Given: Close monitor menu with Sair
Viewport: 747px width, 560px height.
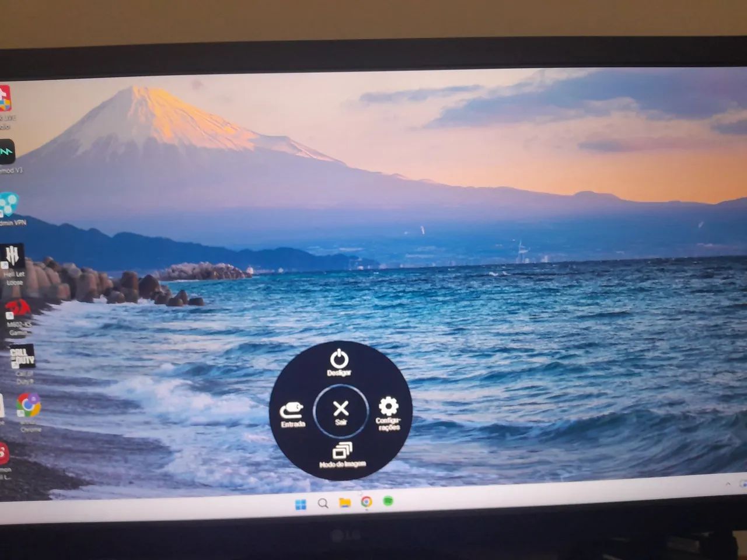Looking at the screenshot, I should [x=341, y=411].
